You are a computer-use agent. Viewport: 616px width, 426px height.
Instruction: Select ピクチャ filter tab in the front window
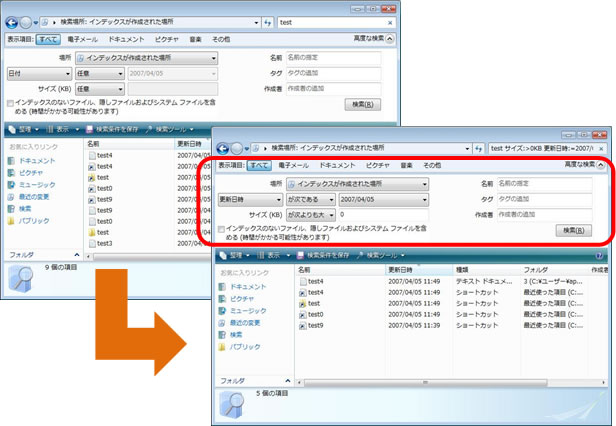point(377,165)
